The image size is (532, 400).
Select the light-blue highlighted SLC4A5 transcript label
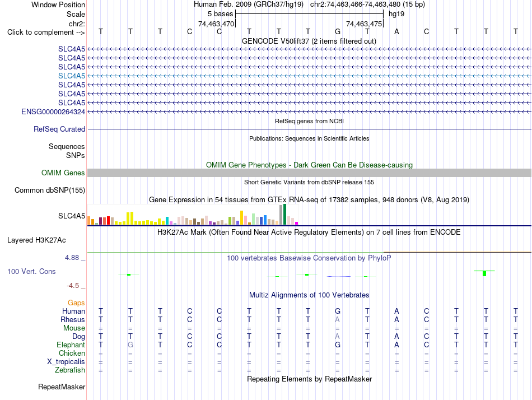(72, 76)
